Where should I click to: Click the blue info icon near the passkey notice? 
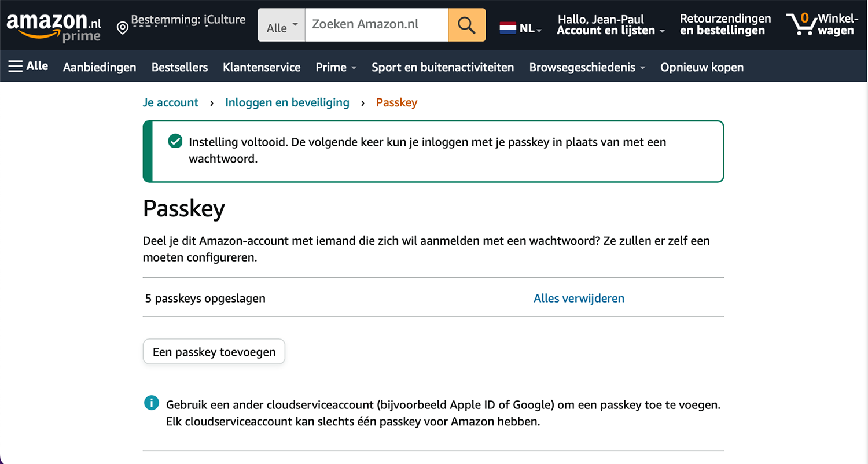[151, 402]
